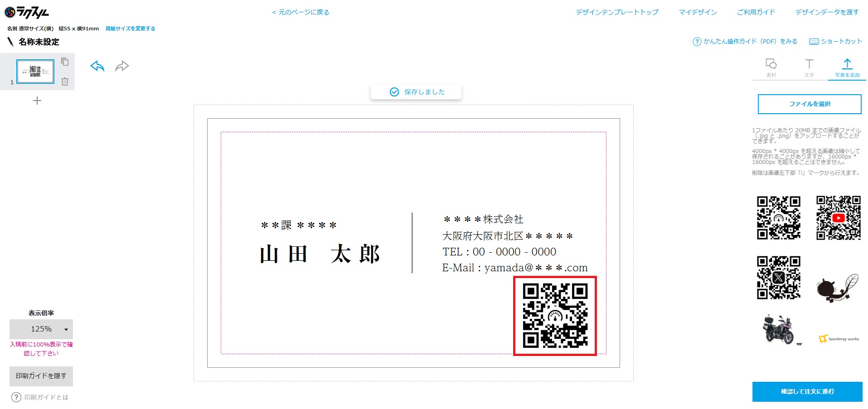Click デザインデータを渡す link
Viewport: 868px width, 409px height.
827,12
